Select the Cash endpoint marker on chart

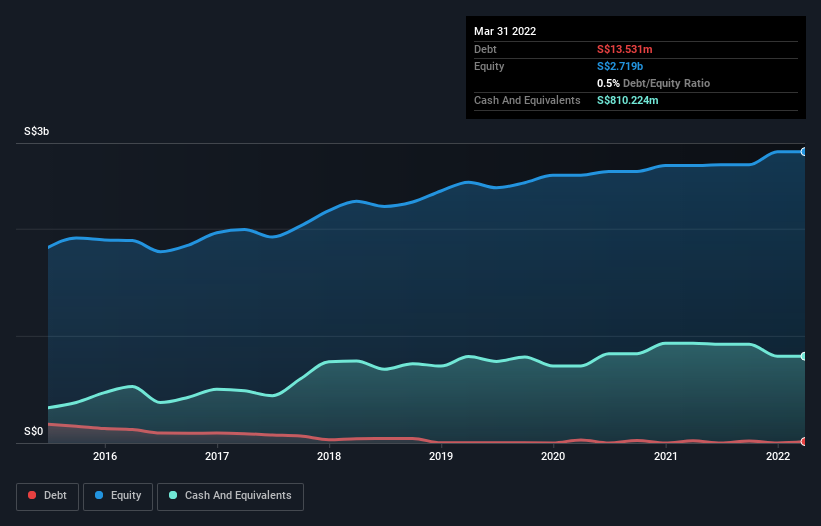click(x=804, y=356)
